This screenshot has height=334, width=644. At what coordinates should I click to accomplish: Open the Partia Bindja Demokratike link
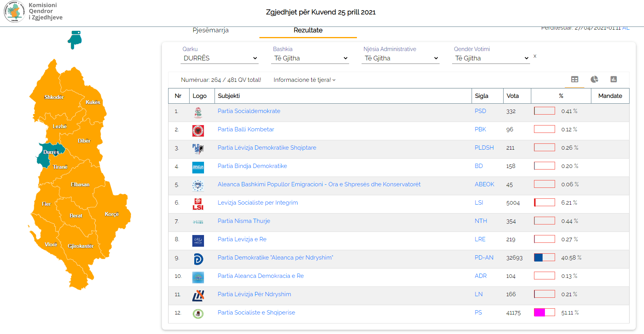(x=252, y=166)
